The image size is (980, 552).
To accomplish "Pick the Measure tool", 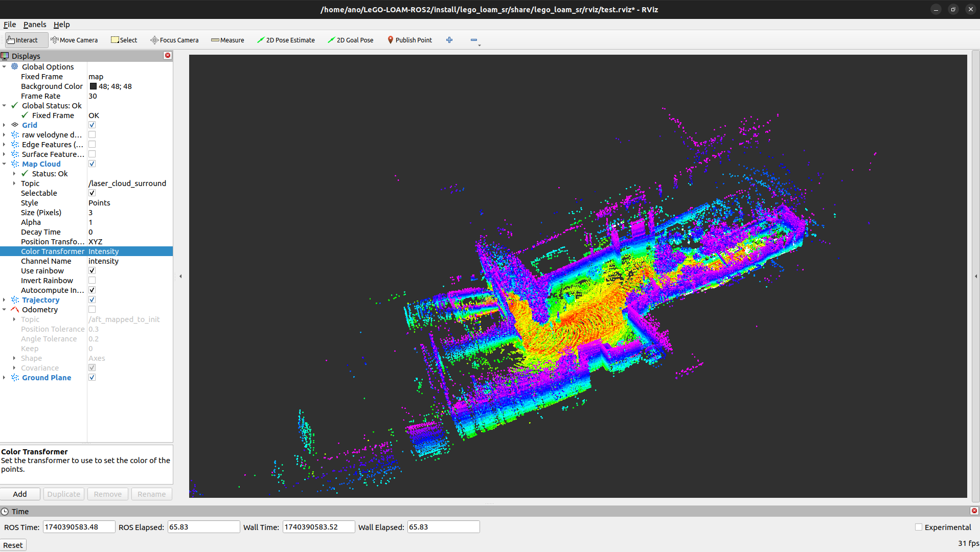I will click(227, 40).
